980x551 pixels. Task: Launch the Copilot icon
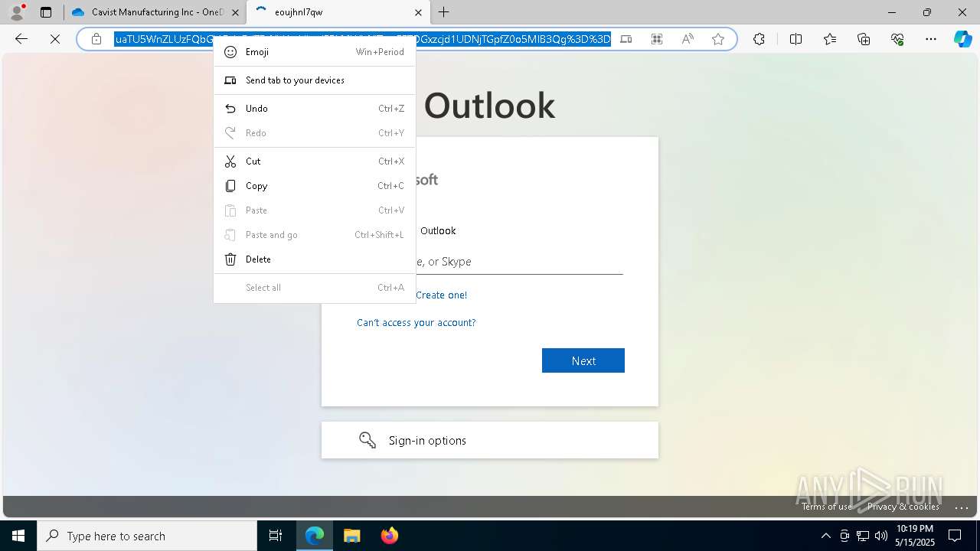[963, 39]
